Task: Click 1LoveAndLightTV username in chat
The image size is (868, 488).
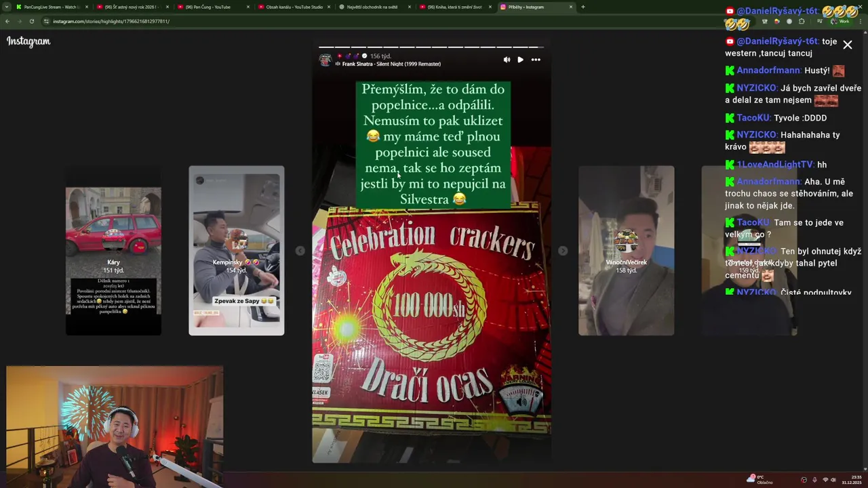Action: (774, 165)
